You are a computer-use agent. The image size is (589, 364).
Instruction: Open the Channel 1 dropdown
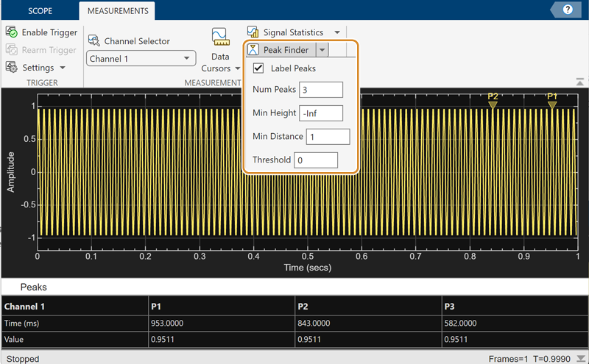[141, 59]
